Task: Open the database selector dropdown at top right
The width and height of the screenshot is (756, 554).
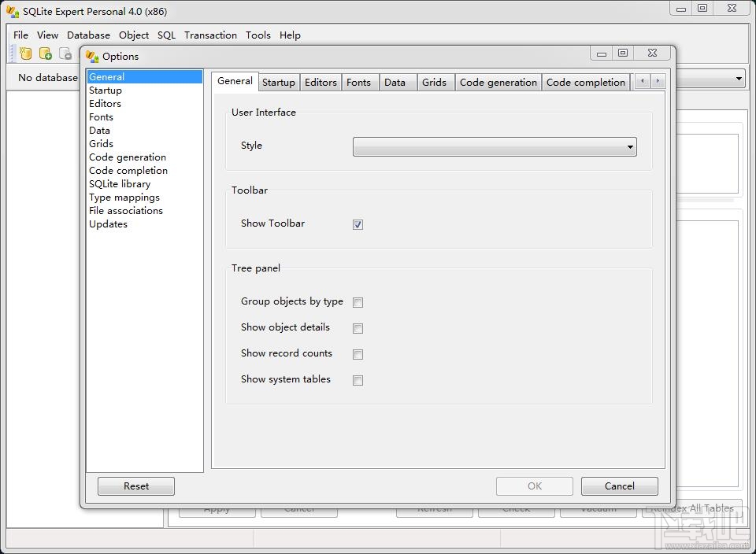Action: [x=739, y=78]
